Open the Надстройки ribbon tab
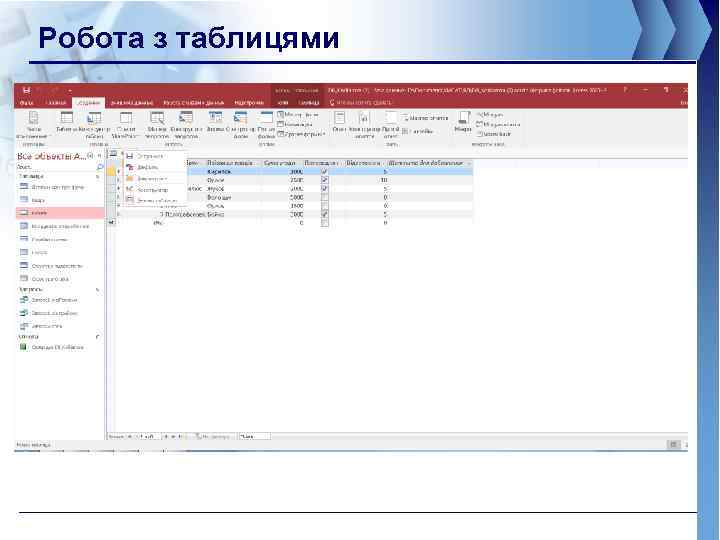Screen dimensions: 720x540 249,103
